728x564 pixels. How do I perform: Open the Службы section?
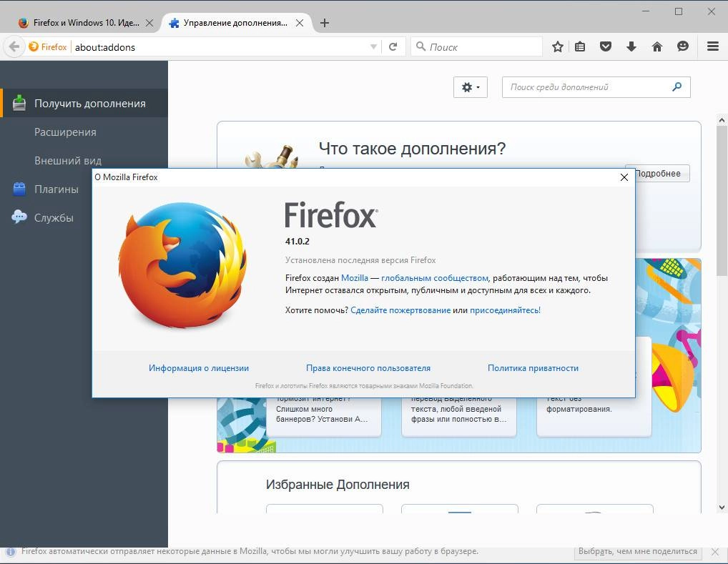point(54,217)
